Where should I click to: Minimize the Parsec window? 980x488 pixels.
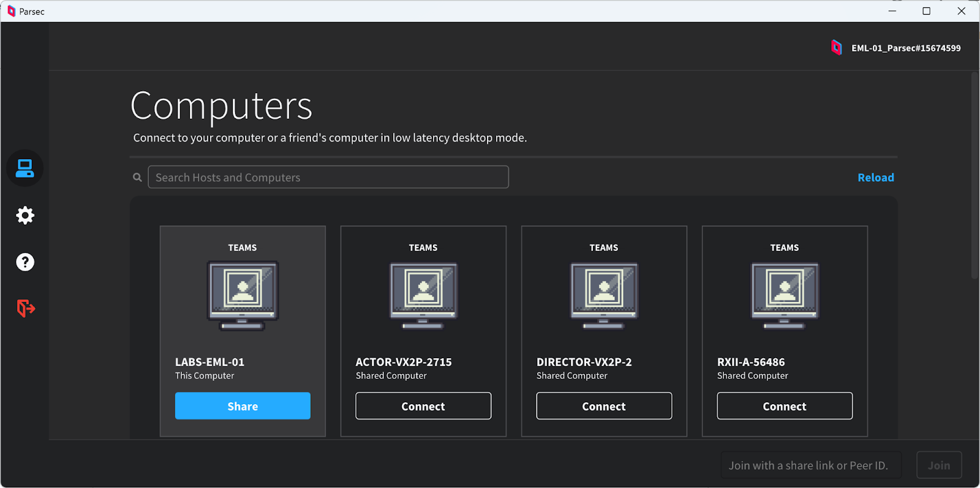click(892, 11)
